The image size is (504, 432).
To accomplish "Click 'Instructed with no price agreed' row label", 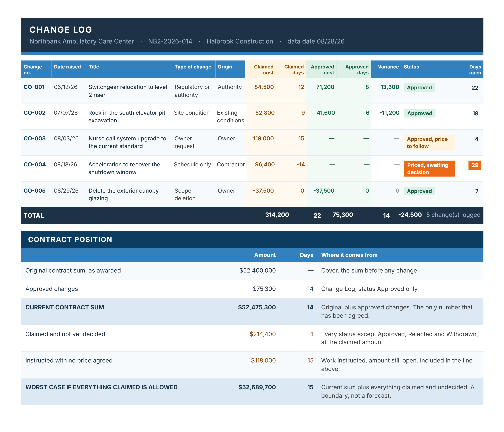I will (x=69, y=361).
